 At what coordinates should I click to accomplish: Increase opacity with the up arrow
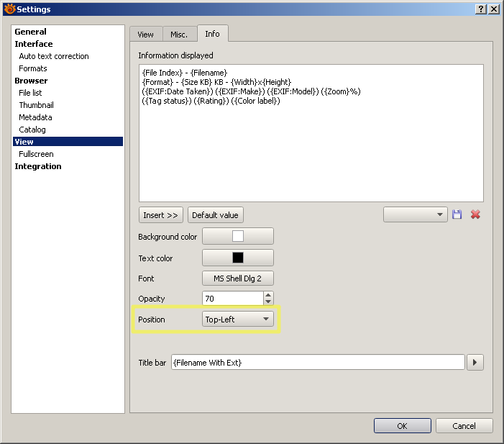(268, 295)
